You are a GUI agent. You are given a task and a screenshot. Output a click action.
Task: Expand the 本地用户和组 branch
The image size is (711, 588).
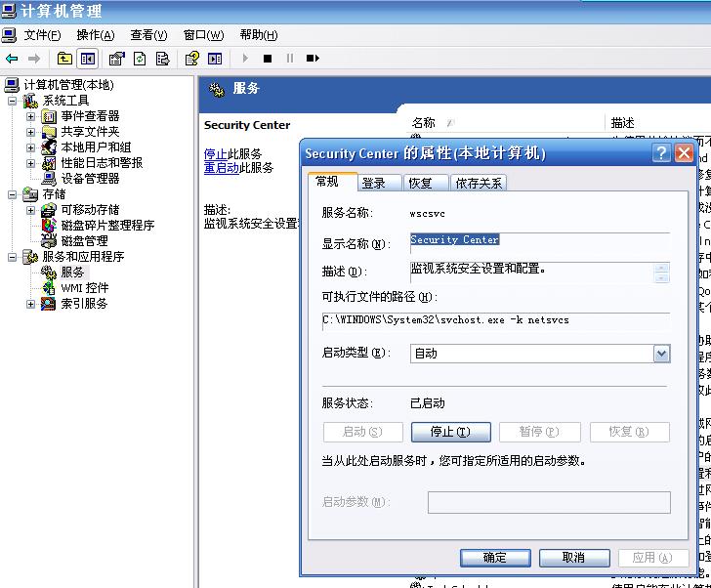[x=30, y=147]
